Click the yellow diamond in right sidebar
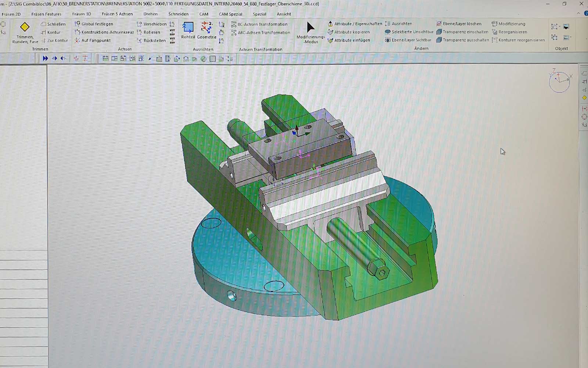Image resolution: width=588 pixels, height=368 pixels. (584, 98)
